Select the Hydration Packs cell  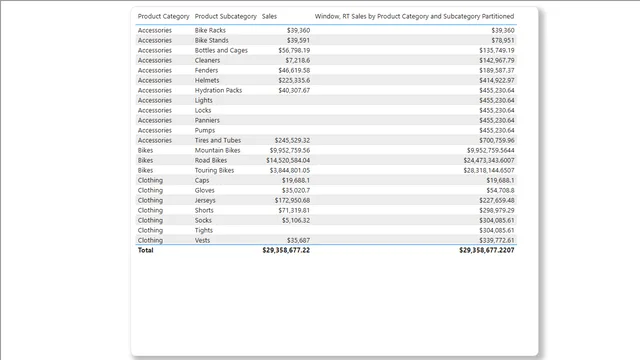click(x=218, y=90)
